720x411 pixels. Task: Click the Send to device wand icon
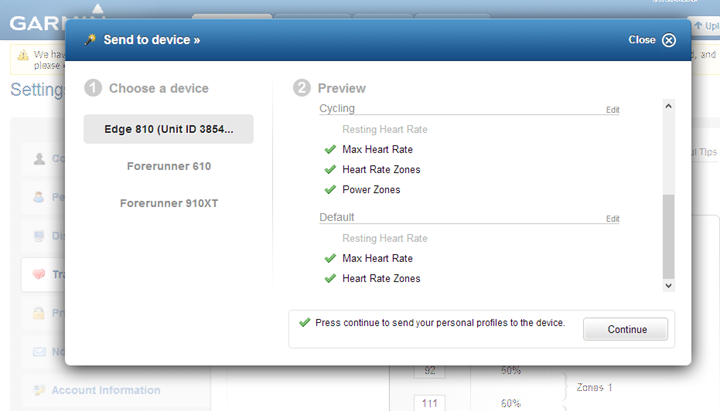tap(90, 40)
